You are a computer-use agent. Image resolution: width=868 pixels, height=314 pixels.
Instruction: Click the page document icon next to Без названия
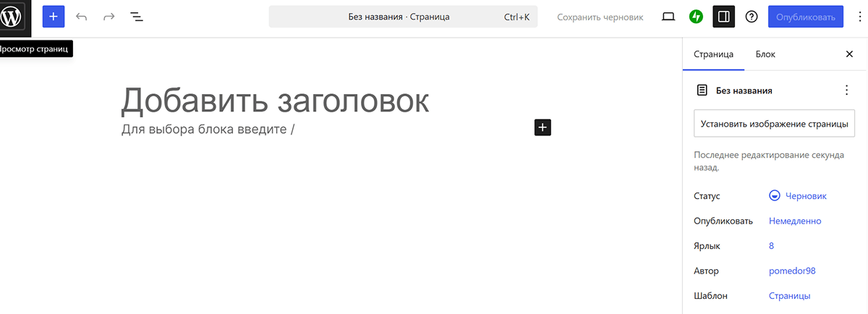coord(702,90)
